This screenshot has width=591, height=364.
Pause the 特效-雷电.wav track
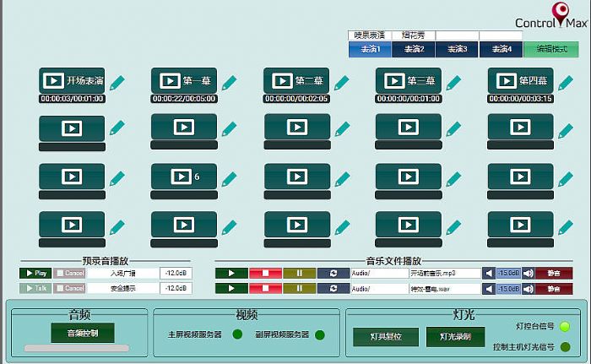(299, 289)
